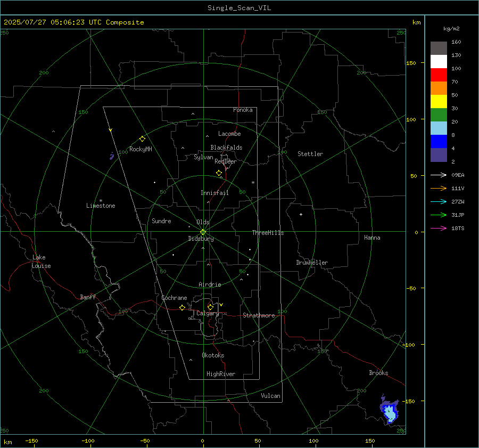
Task: Click the asterisk marker east of Innisfail
Action: point(253,183)
